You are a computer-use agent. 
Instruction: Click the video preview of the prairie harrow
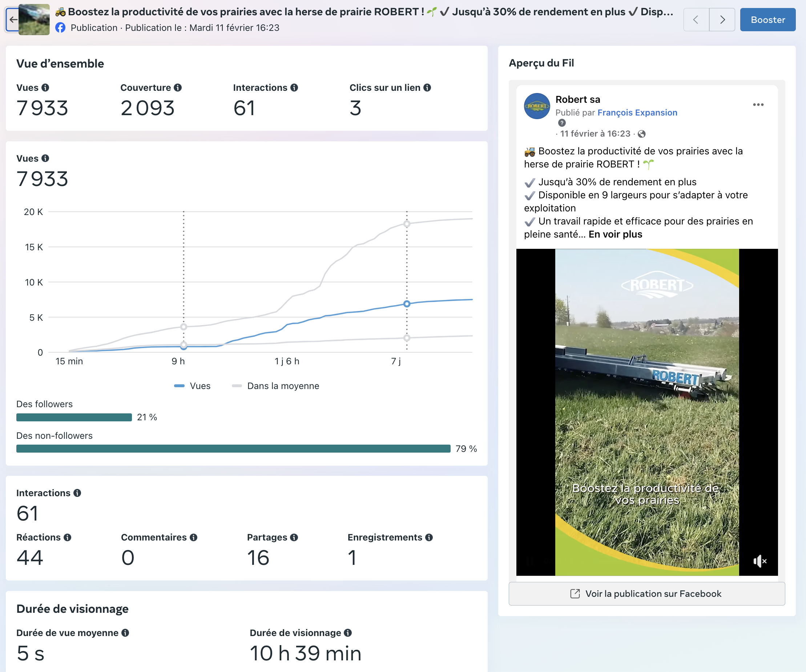pyautogui.click(x=647, y=412)
